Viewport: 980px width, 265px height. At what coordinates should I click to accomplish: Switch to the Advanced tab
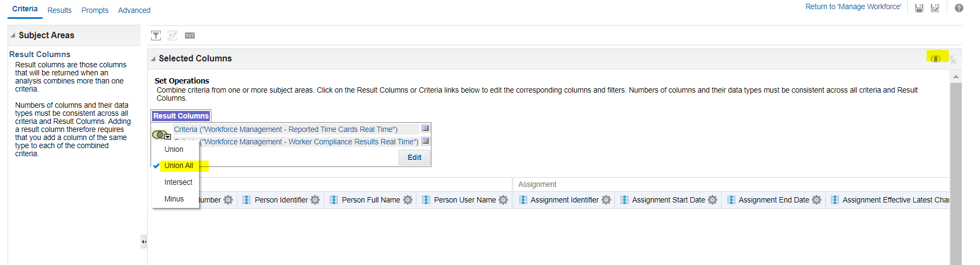pos(134,10)
